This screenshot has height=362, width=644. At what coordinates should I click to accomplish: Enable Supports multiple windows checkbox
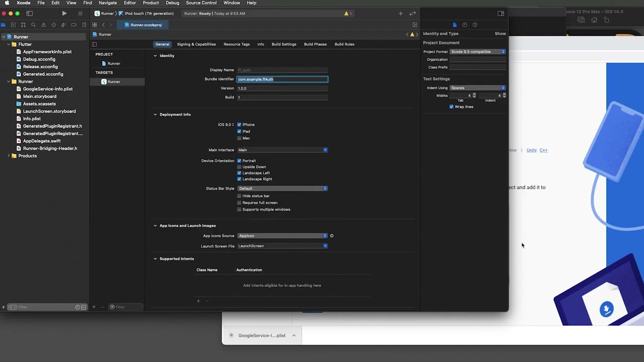click(x=239, y=209)
